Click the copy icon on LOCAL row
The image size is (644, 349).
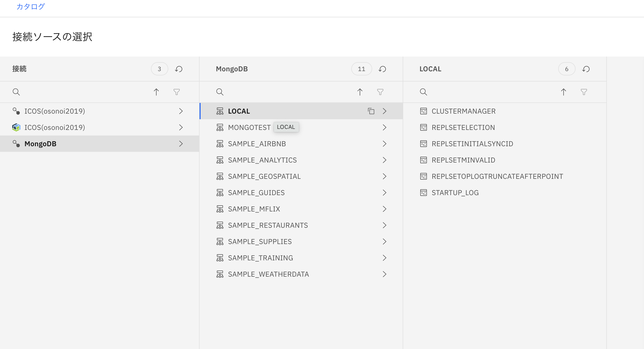click(371, 111)
